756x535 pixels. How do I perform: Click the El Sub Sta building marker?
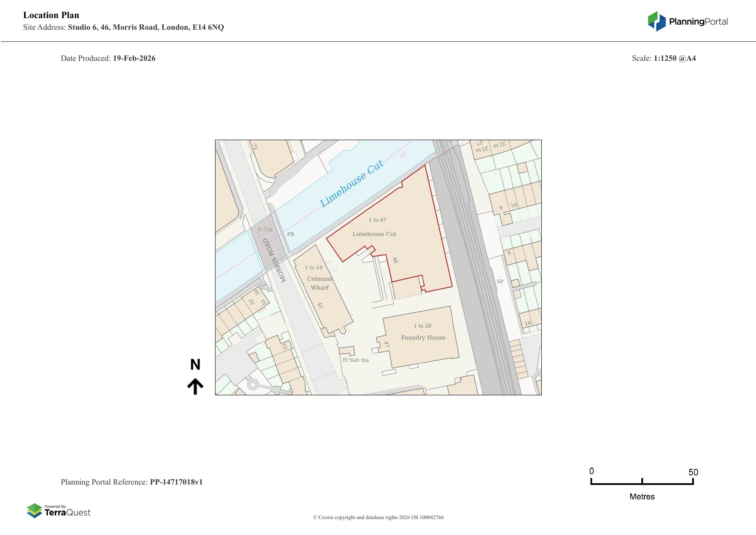pyautogui.click(x=356, y=360)
